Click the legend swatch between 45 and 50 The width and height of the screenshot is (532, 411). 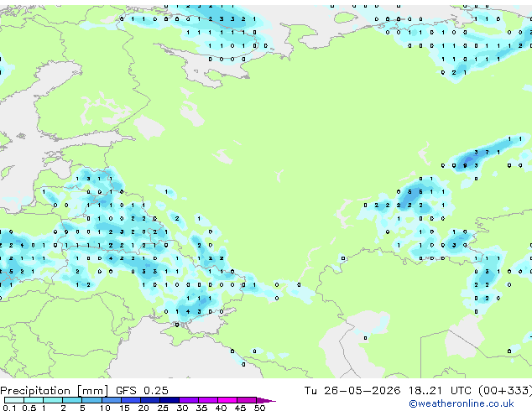(x=247, y=400)
